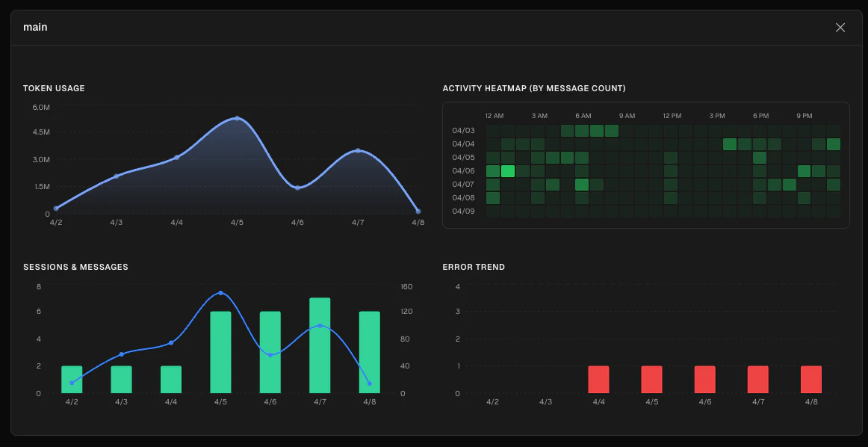The height and width of the screenshot is (447, 868).
Task: Select the green 4/5 sessions bar
Action: [x=220, y=352]
